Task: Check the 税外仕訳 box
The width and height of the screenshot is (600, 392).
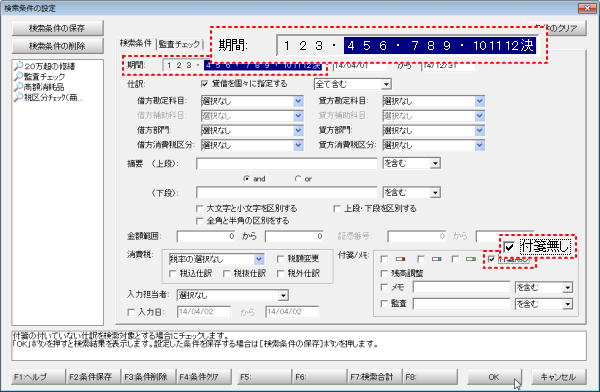Action: pos(280,274)
